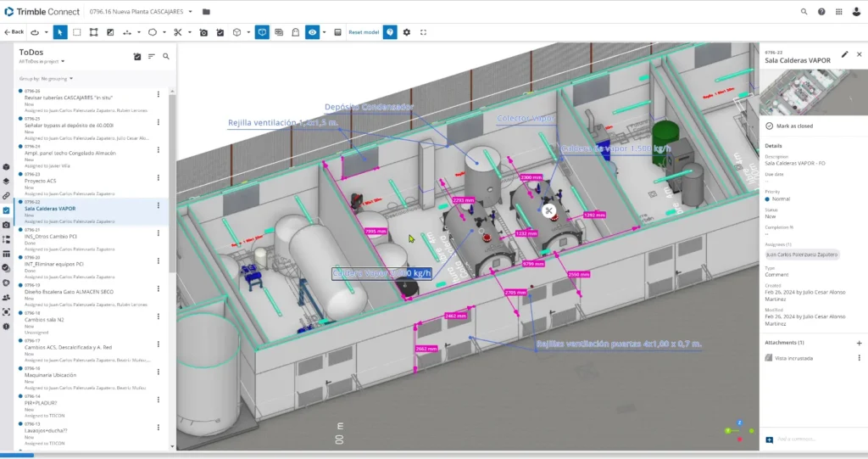868x459 pixels.
Task: Click the Trimble Connect logo
Action: pos(42,11)
